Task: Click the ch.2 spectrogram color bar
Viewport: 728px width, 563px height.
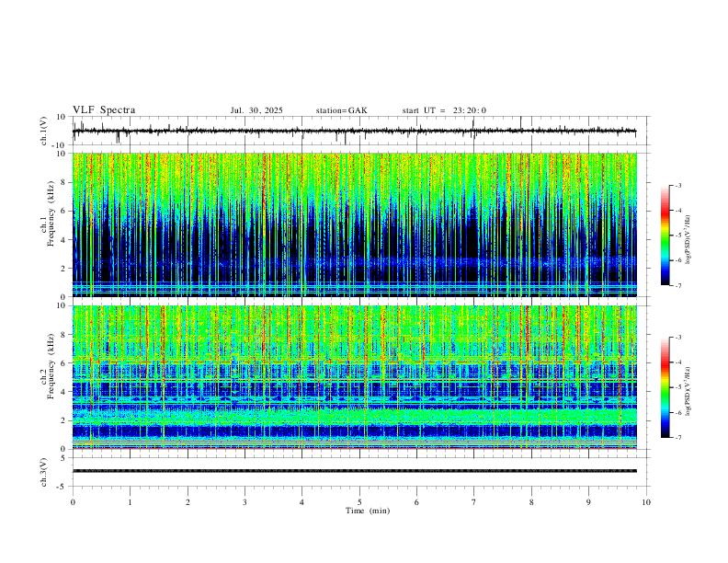Action: [665, 387]
